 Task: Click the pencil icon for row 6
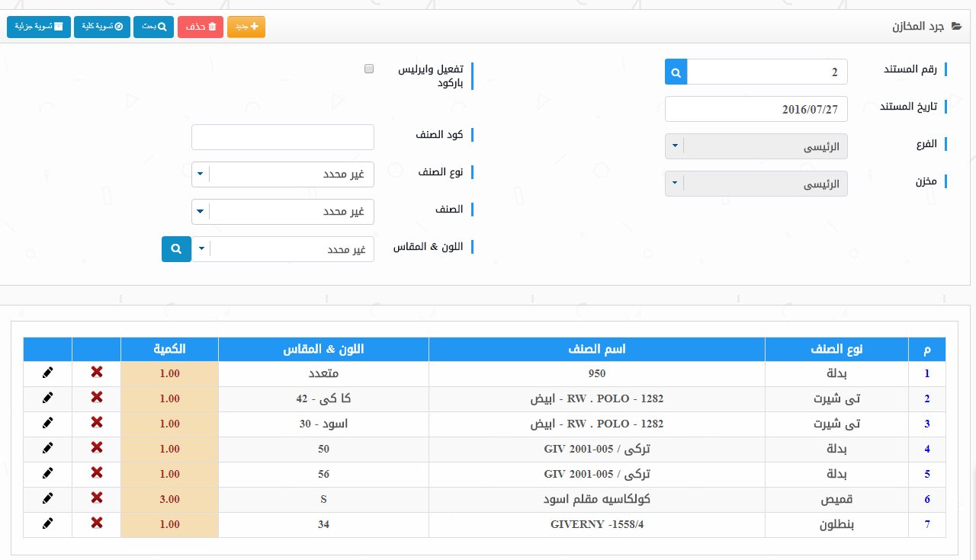click(48, 498)
